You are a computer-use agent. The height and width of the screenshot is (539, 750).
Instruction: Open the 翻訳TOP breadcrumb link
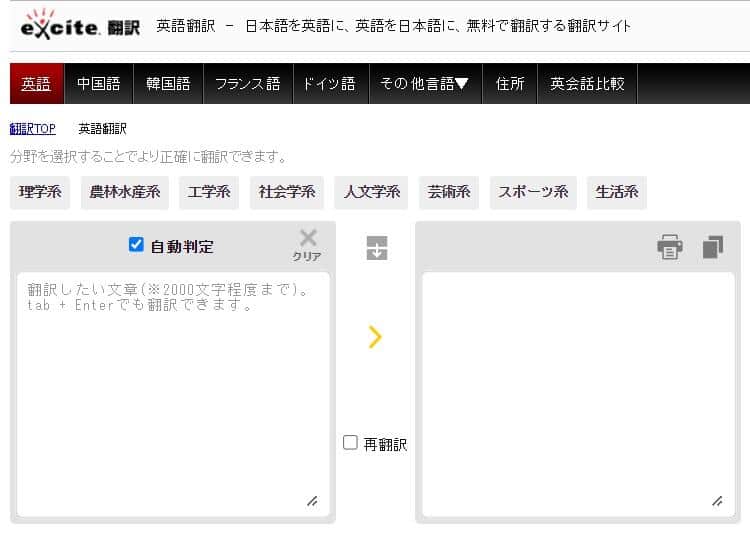33,129
